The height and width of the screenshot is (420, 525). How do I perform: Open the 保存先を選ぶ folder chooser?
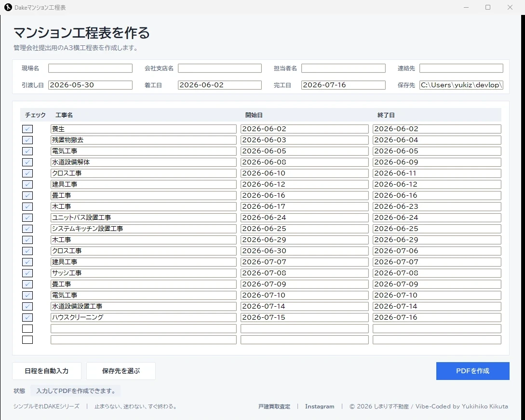pos(121,371)
